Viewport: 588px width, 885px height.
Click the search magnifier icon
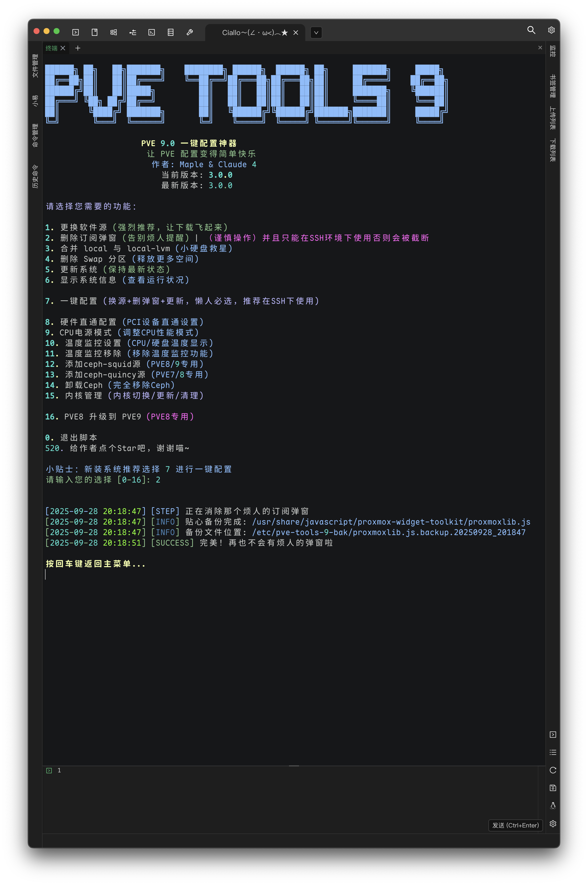click(531, 30)
